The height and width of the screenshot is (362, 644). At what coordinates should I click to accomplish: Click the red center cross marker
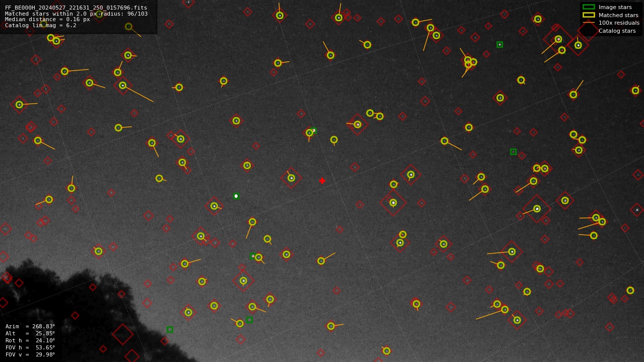click(x=322, y=181)
